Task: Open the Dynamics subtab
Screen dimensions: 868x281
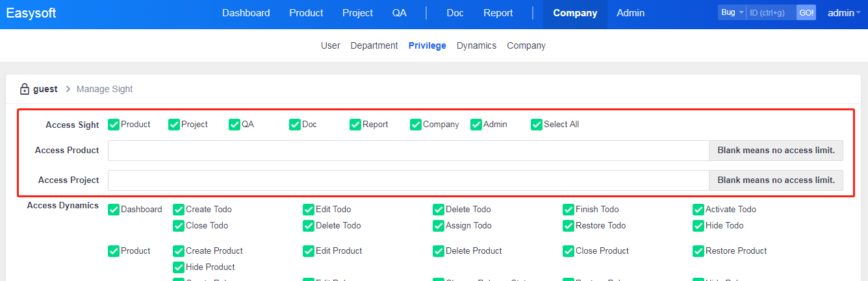Action: pos(476,45)
